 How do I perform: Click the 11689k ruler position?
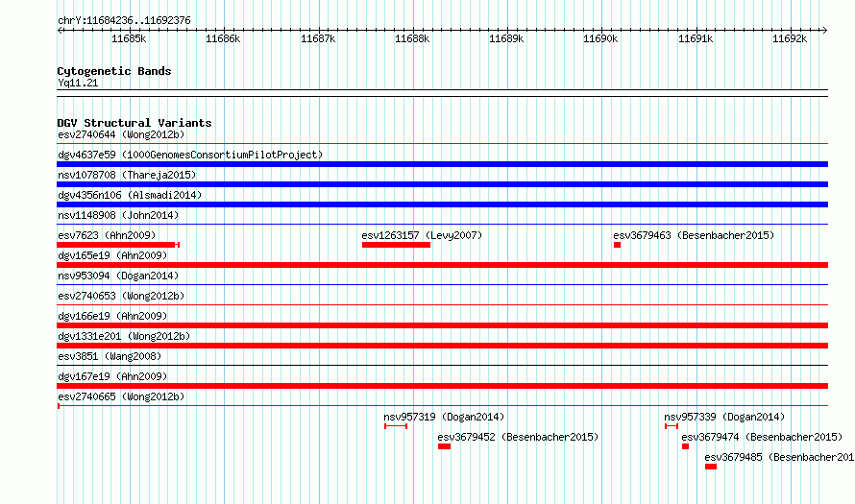(x=506, y=38)
